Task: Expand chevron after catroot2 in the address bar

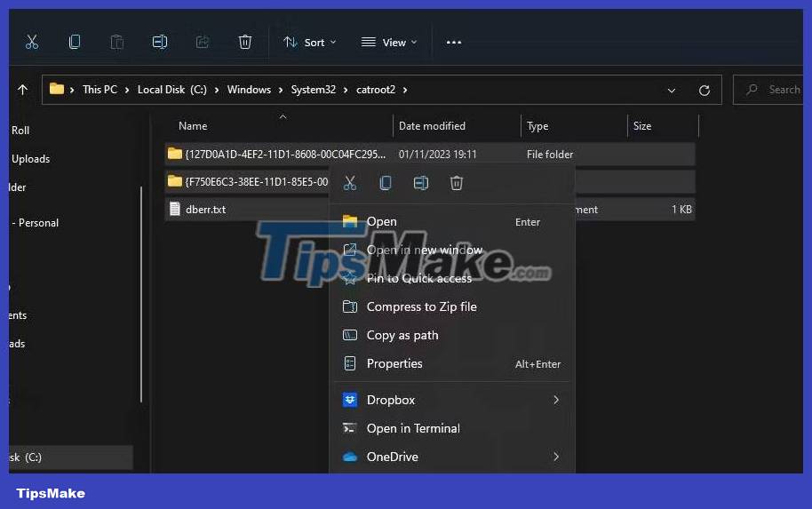Action: [405, 90]
